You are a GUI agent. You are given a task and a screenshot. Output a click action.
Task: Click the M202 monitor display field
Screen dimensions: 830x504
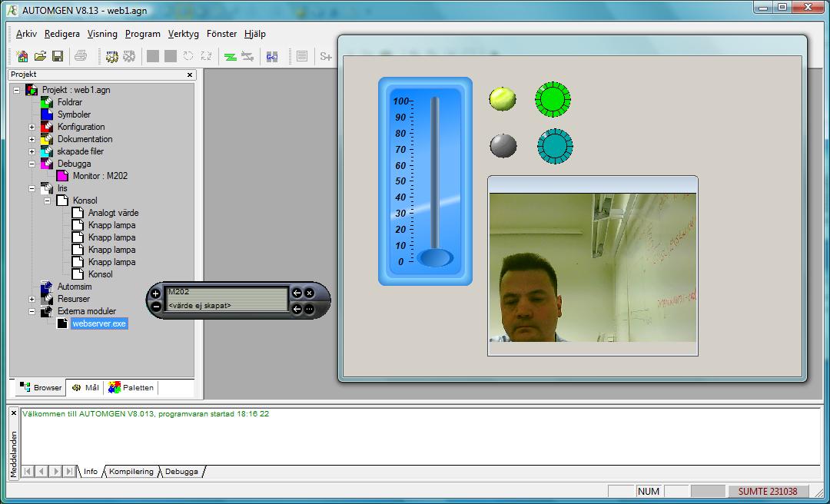(226, 299)
